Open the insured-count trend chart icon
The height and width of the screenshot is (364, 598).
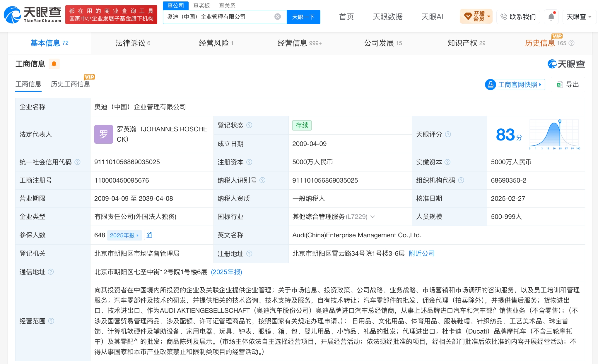pos(149,235)
